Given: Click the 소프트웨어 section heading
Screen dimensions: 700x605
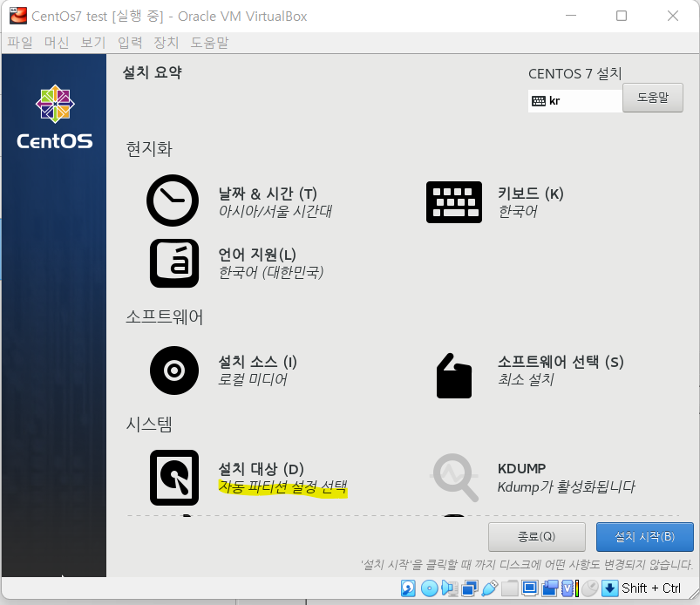Looking at the screenshot, I should point(165,316).
